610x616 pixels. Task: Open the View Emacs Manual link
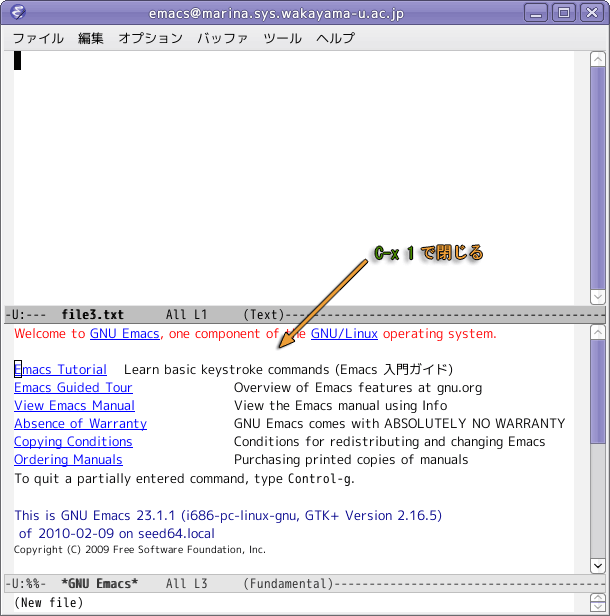(x=74, y=405)
